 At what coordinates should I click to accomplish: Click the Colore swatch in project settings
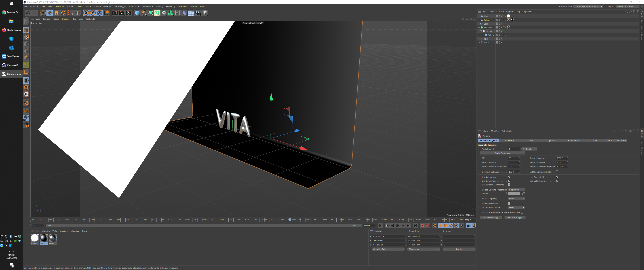[514, 193]
